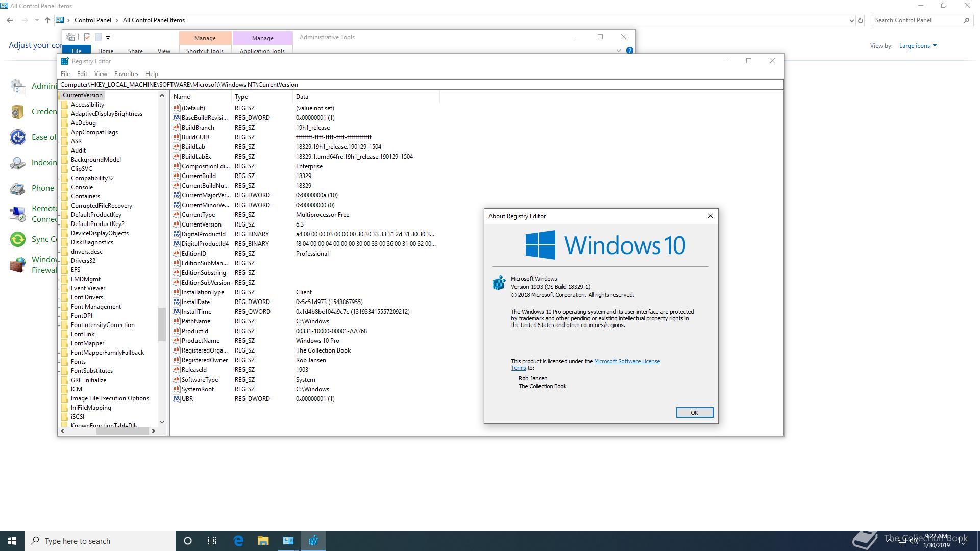Viewport: 980px width, 551px height.
Task: Click the BuildLab string value icon
Action: click(x=177, y=146)
